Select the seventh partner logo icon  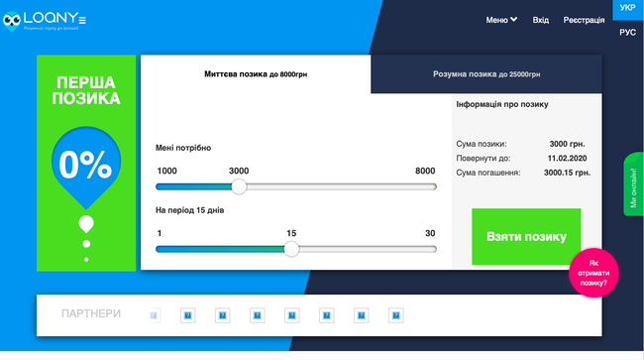pyautogui.click(x=361, y=315)
